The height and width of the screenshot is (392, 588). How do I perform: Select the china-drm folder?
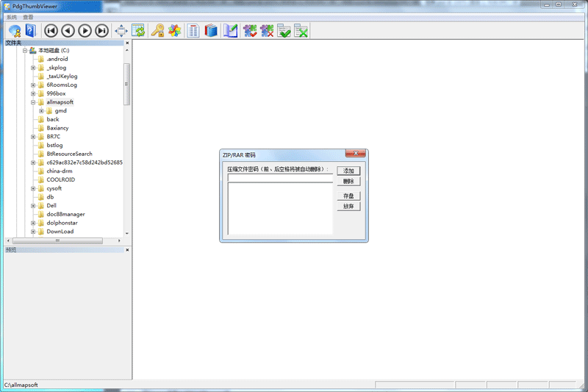pyautogui.click(x=60, y=171)
